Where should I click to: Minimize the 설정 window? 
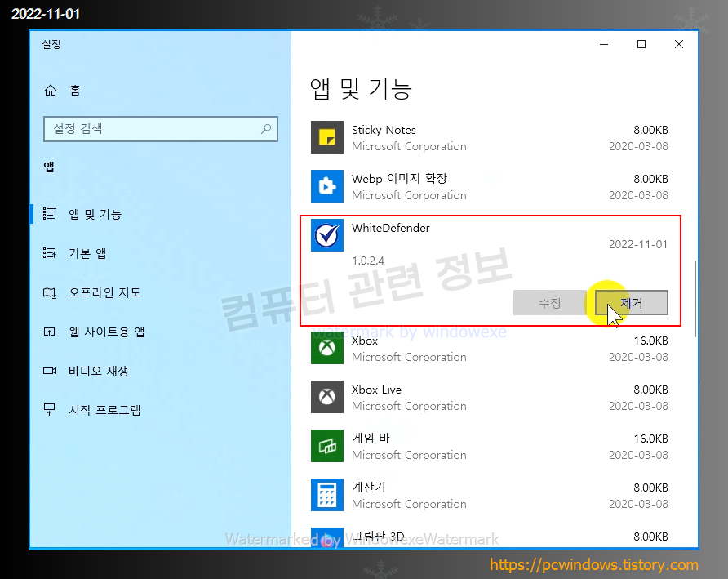604,44
